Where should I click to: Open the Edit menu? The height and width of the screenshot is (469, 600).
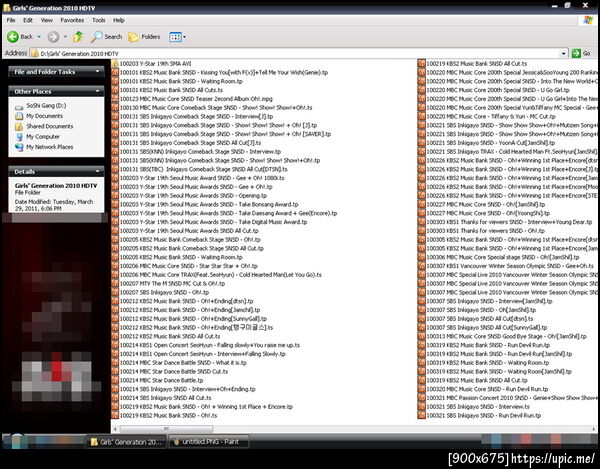(x=28, y=20)
